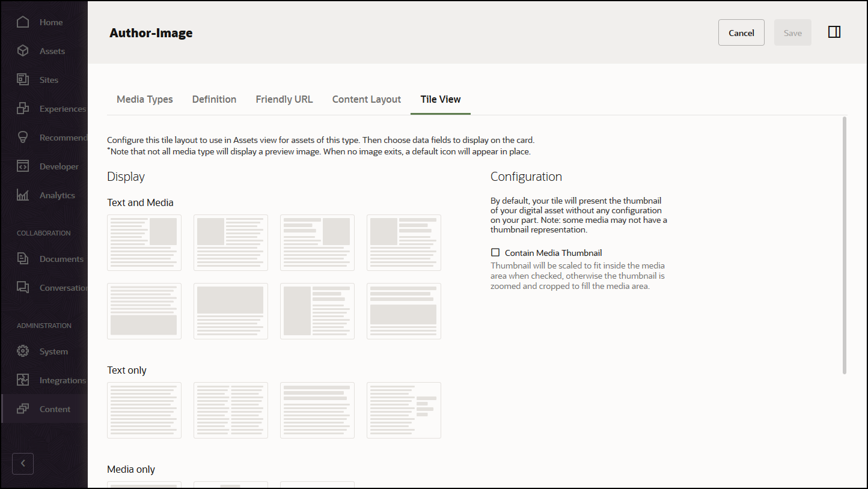The height and width of the screenshot is (489, 868).
Task: Click the Save button
Action: pyautogui.click(x=793, y=32)
